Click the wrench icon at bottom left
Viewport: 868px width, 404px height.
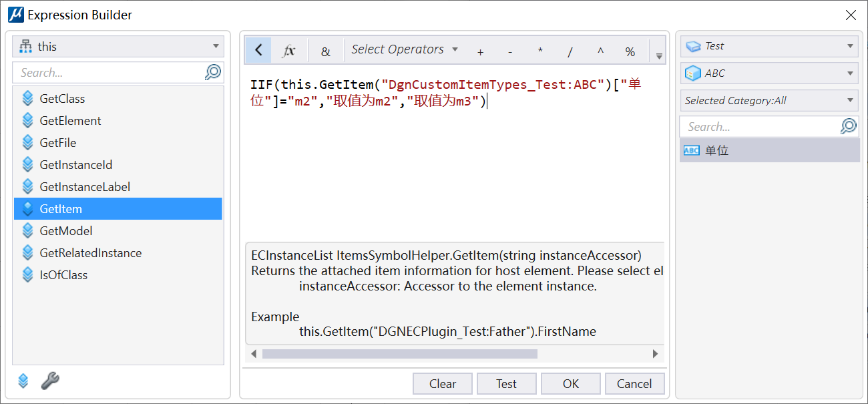click(x=50, y=381)
